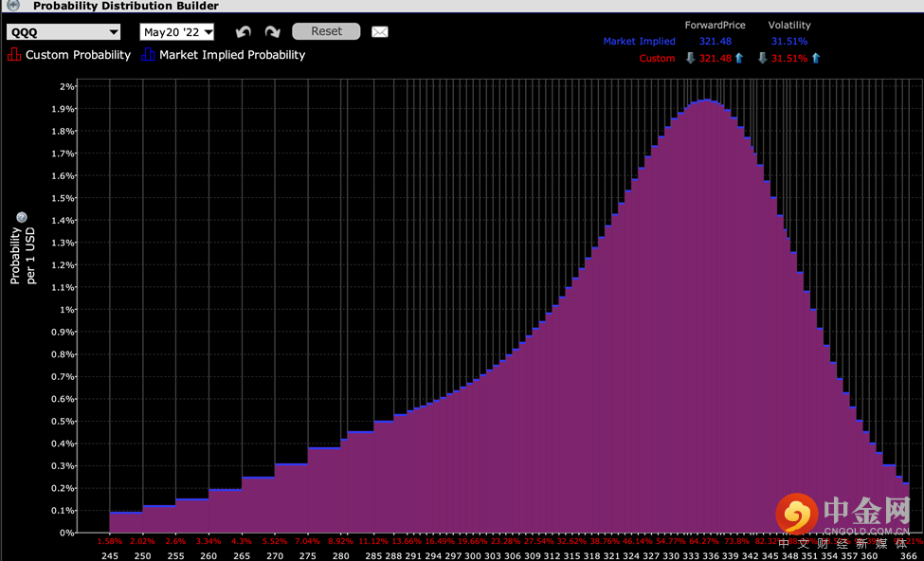Toggle the Custom Probability legend
Screen dimensions: 924x561
(x=69, y=55)
